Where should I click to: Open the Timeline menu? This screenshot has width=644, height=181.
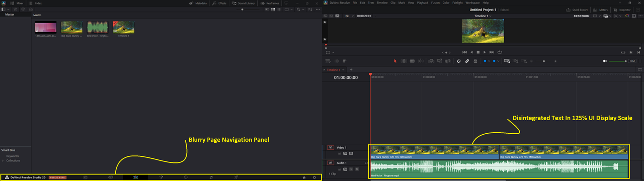click(x=382, y=3)
